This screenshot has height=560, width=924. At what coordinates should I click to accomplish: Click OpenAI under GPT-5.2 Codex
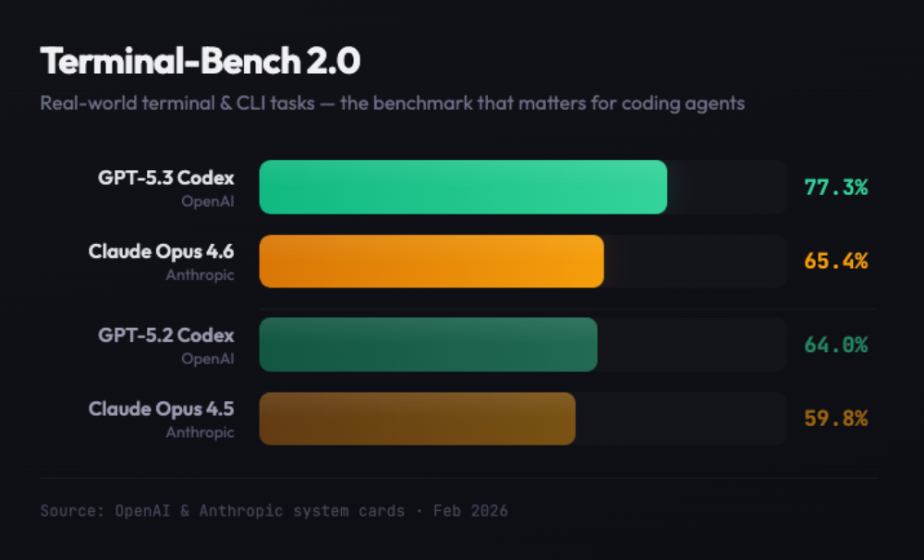tap(208, 359)
